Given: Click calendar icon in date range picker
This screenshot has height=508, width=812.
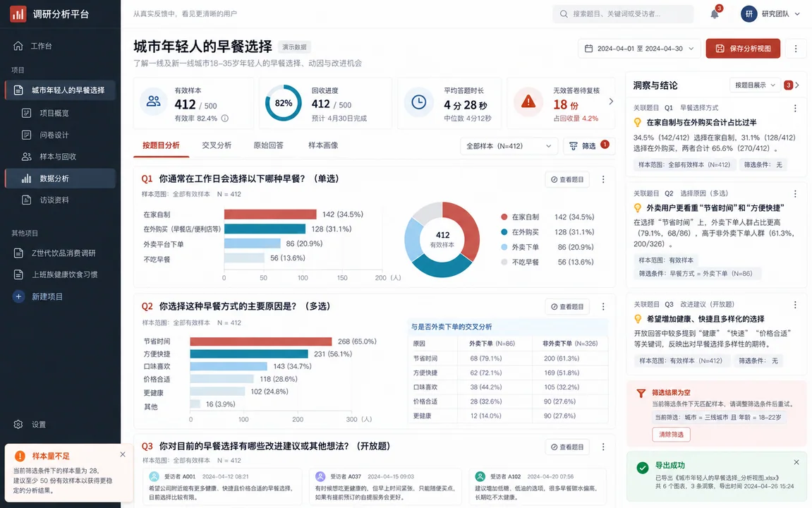Looking at the screenshot, I should [x=589, y=49].
